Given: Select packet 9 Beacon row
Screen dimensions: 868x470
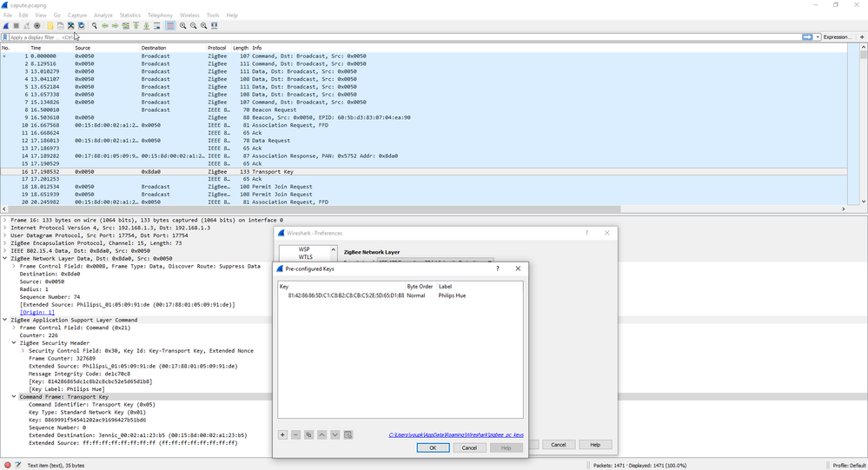Looking at the screenshot, I should click(423, 117).
